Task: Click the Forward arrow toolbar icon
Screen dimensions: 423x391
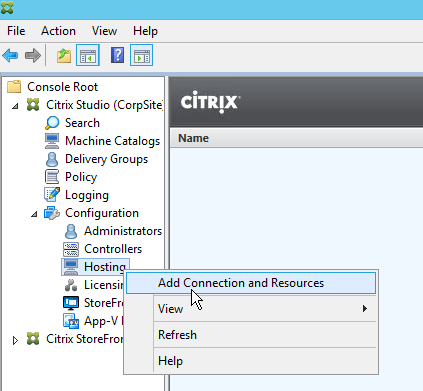Action: pyautogui.click(x=33, y=55)
